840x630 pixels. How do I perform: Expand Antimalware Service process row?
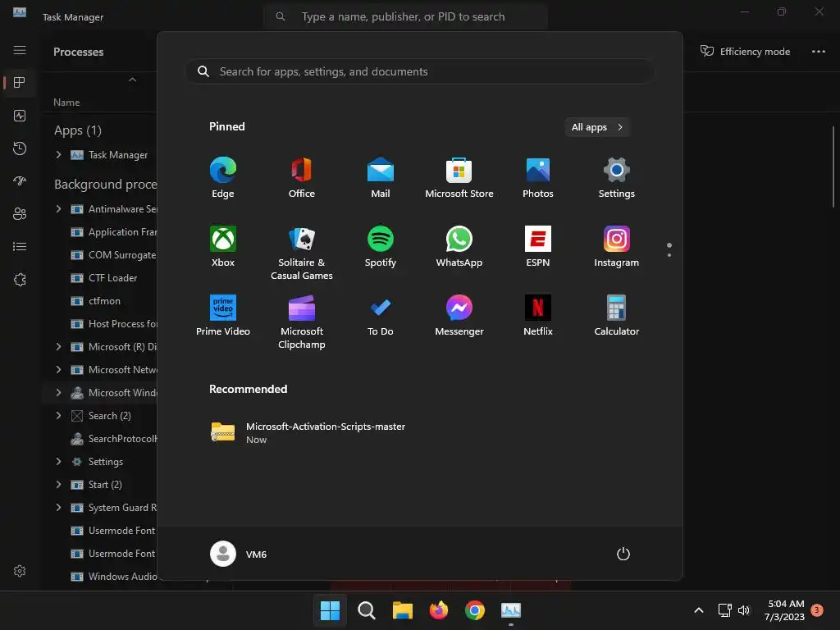click(58, 209)
